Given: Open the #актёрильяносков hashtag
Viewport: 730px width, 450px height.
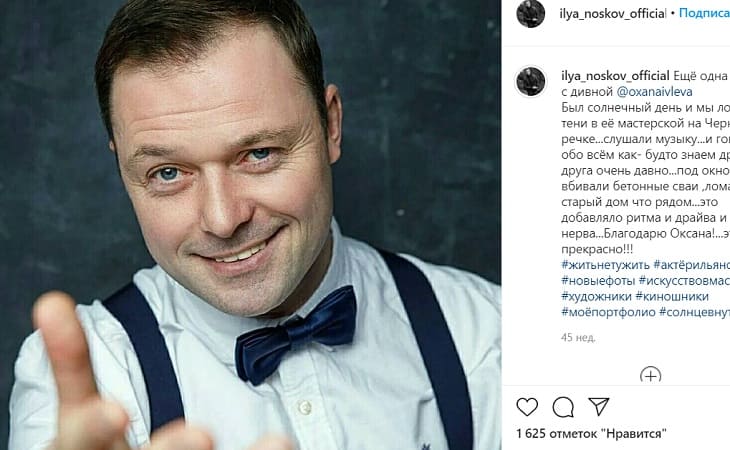Looking at the screenshot, I should (692, 265).
